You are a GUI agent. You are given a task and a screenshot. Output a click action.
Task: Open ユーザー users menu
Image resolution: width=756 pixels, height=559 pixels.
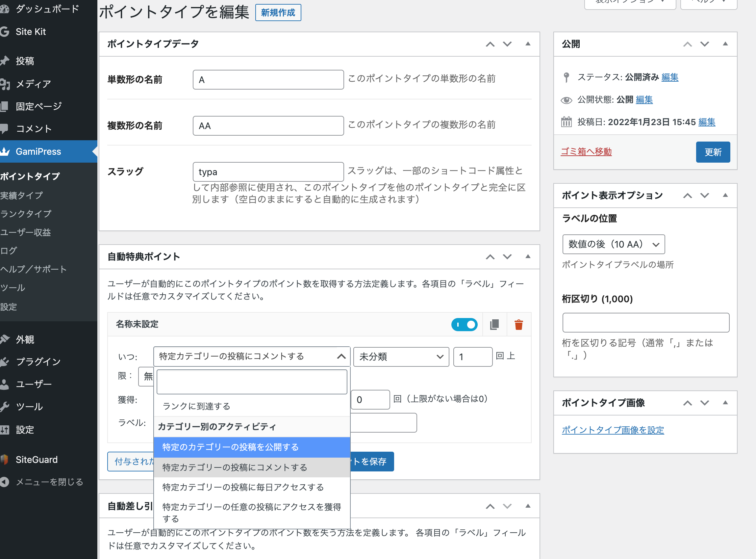pos(34,385)
